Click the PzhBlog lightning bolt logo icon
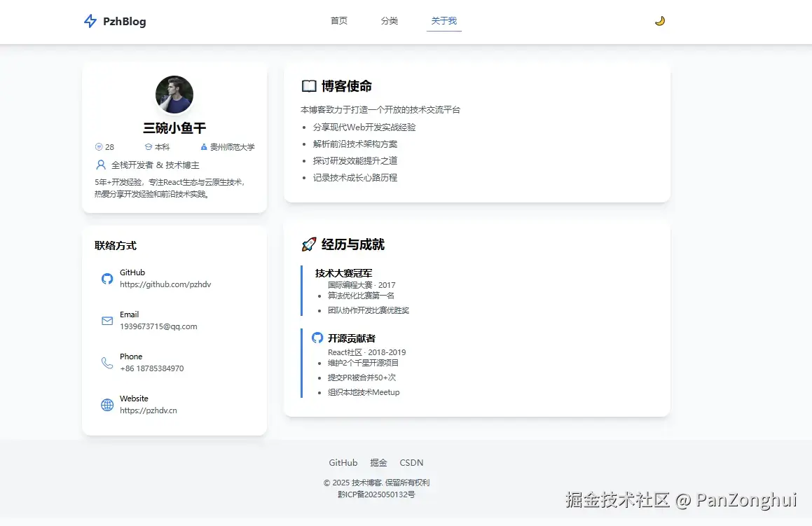 pyautogui.click(x=89, y=21)
